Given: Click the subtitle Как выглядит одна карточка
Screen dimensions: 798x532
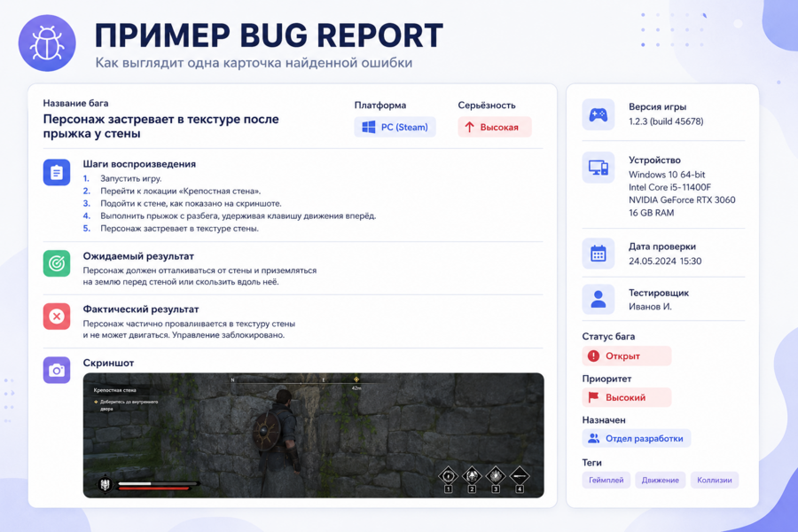Looking at the screenshot, I should (x=254, y=63).
